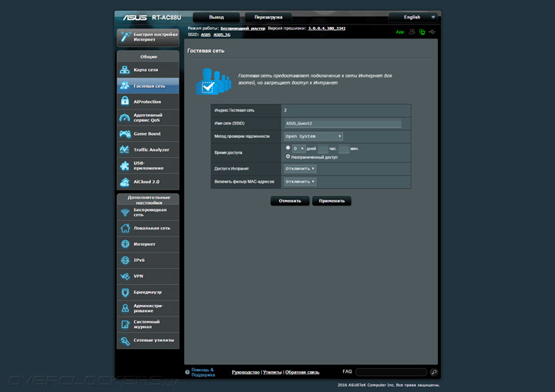Open the Беспроводной роутер mode link
This screenshot has width=555, height=392.
(243, 28)
